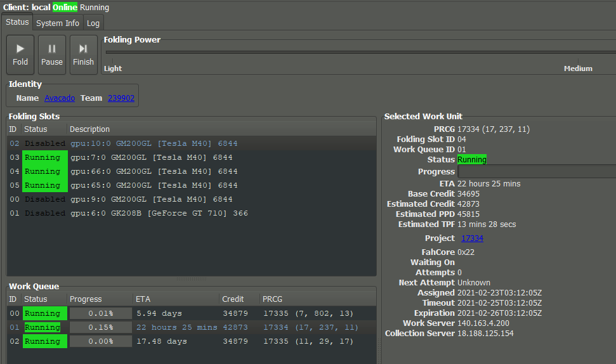Open the Avacado name link

click(x=60, y=98)
